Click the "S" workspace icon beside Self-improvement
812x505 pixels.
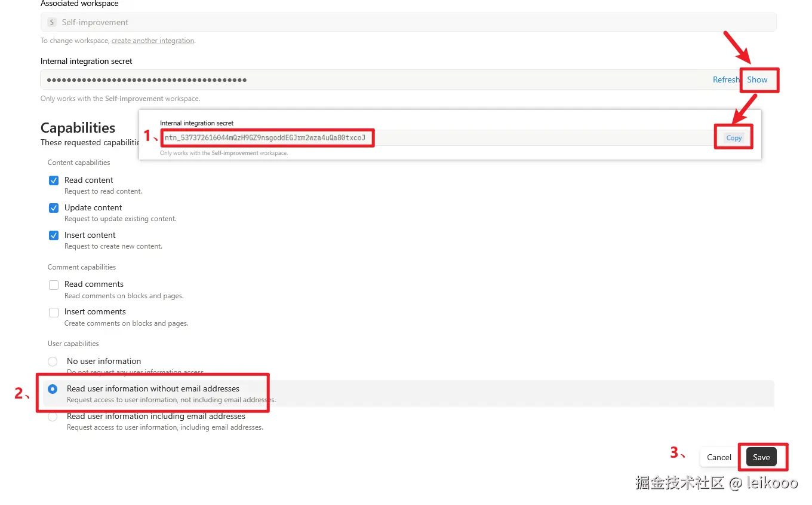(x=51, y=22)
